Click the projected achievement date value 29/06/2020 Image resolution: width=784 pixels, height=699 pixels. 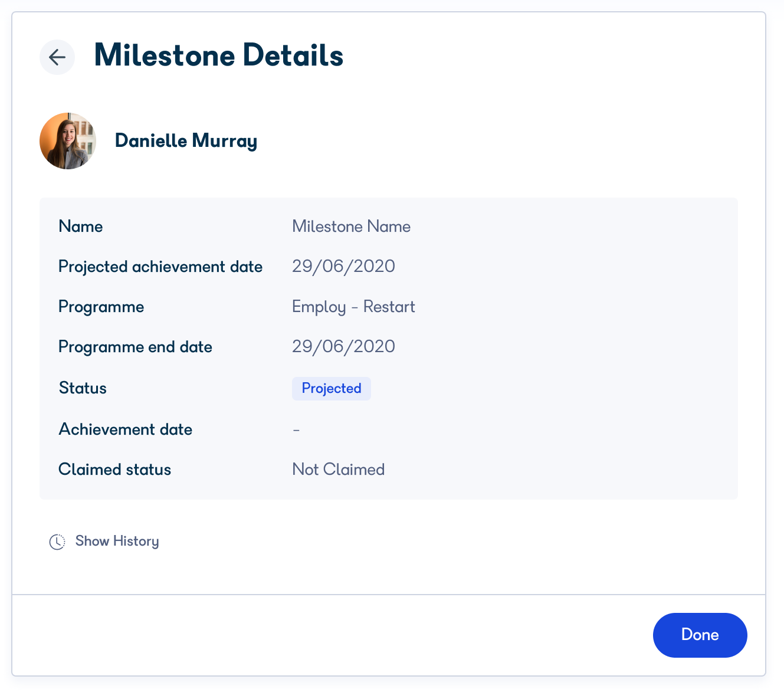click(344, 266)
